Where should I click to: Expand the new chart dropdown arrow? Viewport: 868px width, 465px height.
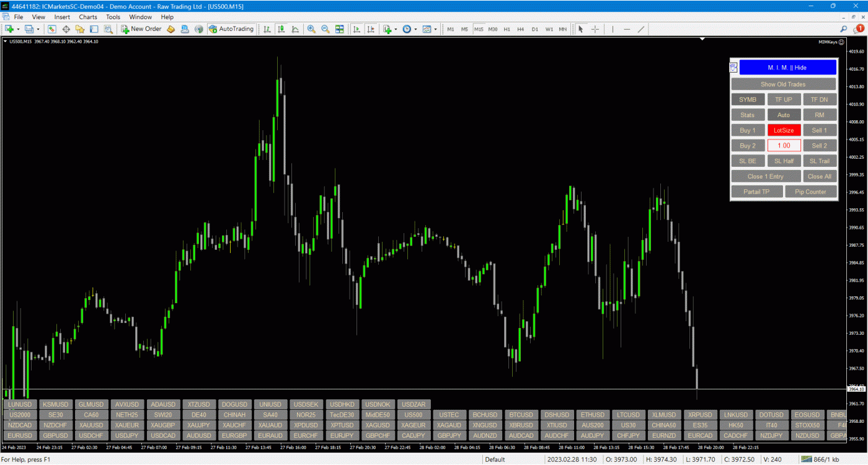[x=18, y=29]
